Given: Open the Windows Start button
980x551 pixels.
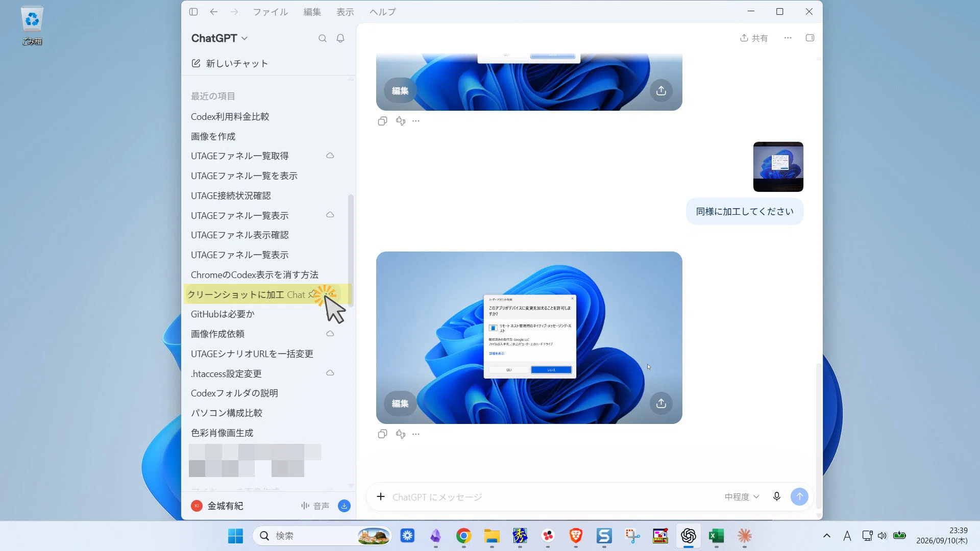Looking at the screenshot, I should (x=235, y=536).
